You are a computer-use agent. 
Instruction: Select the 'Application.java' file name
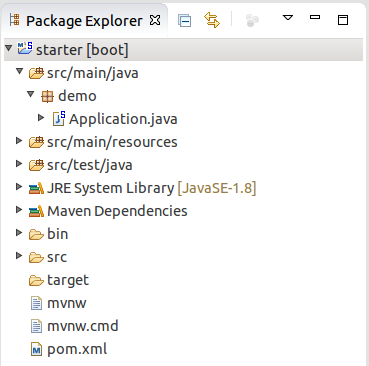[x=123, y=119]
